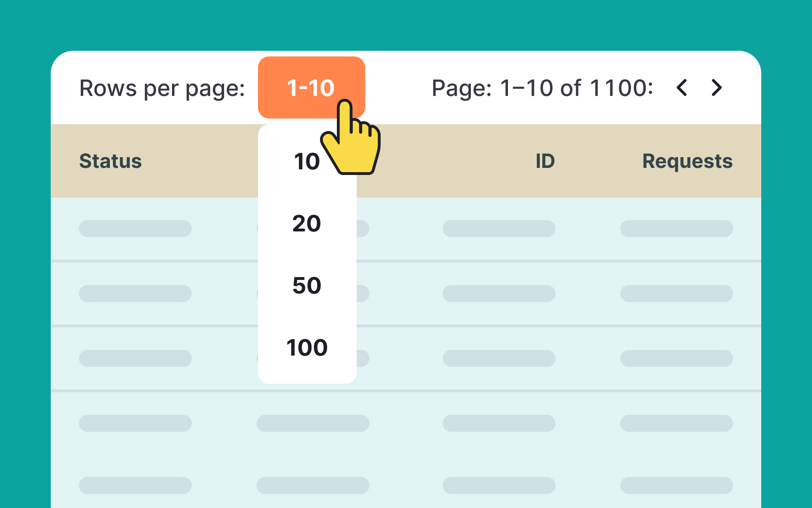Screen dimensions: 812x508
Task: Click the third row's Requests placeholder
Action: 677,358
